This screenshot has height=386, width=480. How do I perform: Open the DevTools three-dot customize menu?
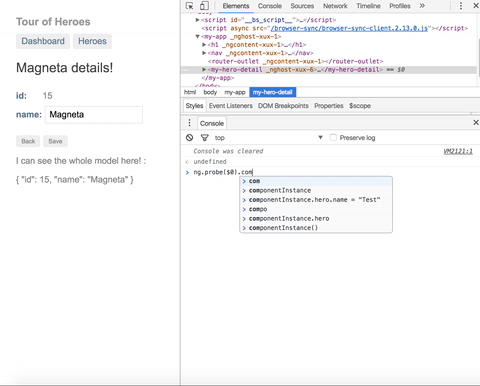[461, 6]
